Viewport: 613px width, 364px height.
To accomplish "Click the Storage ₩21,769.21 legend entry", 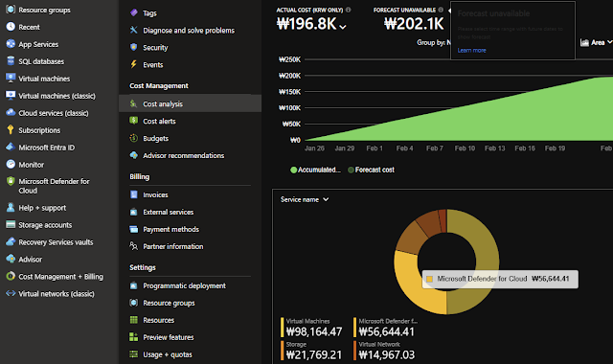I will click(x=311, y=351).
